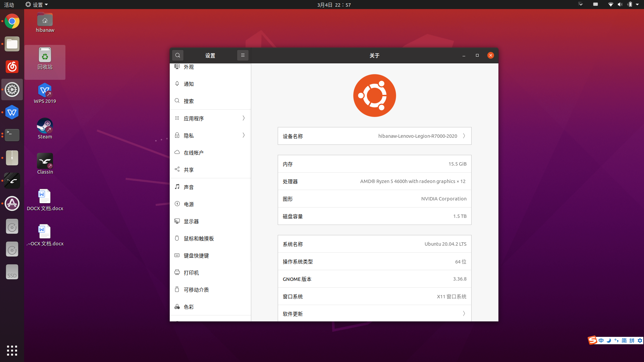Click the search icon in Settings header

178,55
